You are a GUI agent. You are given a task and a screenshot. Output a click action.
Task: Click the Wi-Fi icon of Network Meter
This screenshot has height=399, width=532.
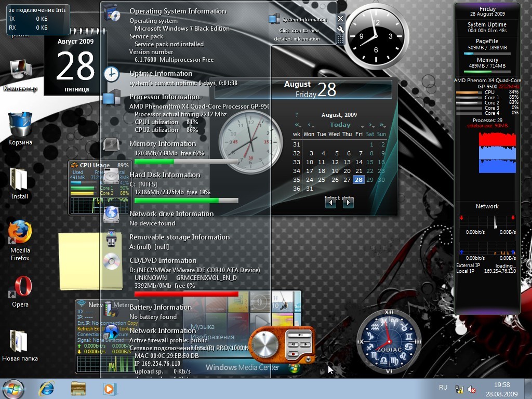[x=81, y=303]
